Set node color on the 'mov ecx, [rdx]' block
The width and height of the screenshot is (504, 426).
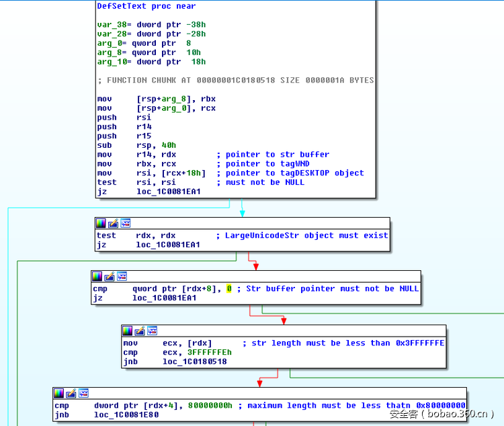[128, 331]
